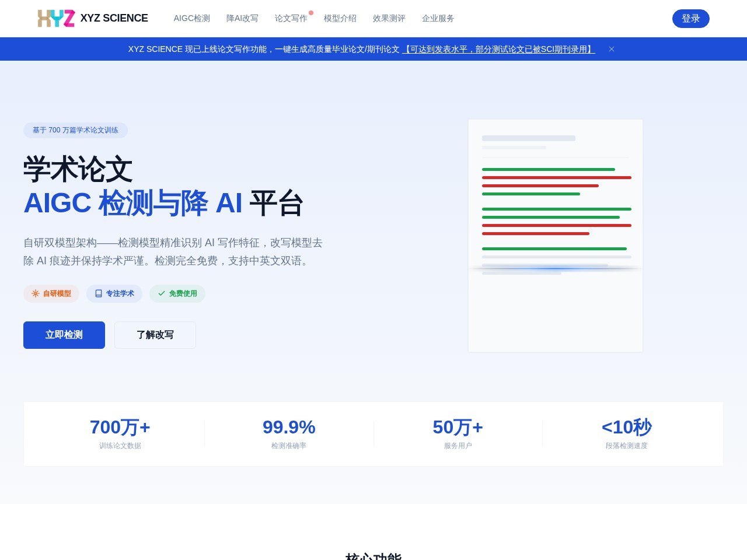Select 模型介绍 in the top menu
Viewport: 747px width, 560px height.
tap(340, 19)
